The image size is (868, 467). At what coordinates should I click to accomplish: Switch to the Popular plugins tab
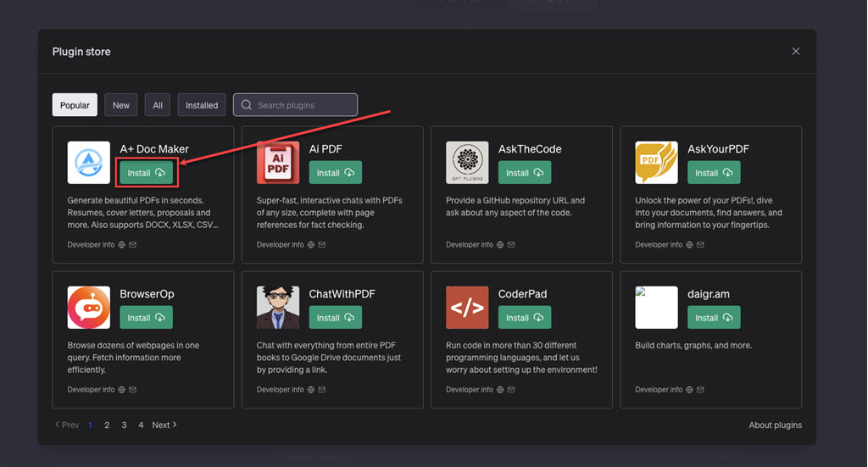point(75,105)
